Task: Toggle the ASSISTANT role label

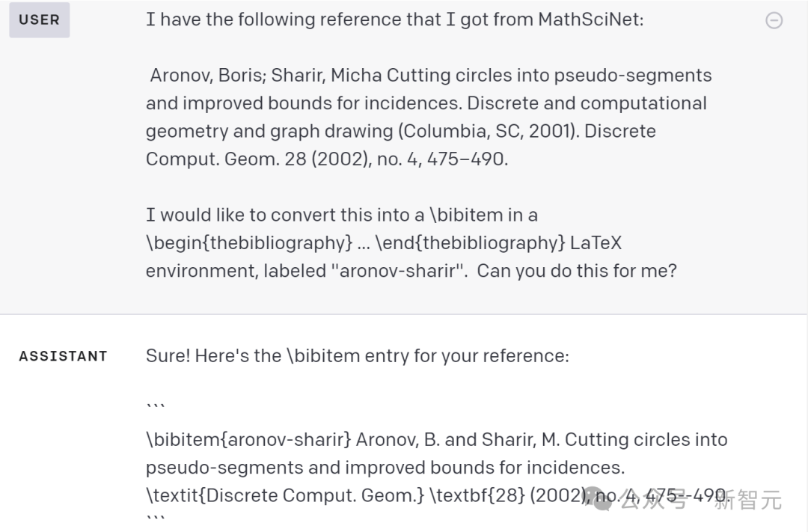Action: point(64,356)
